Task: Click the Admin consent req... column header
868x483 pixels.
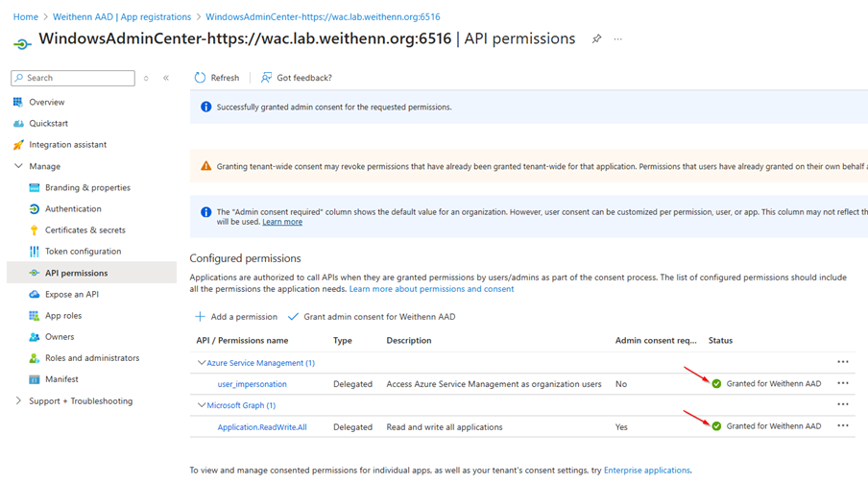Action: (656, 341)
